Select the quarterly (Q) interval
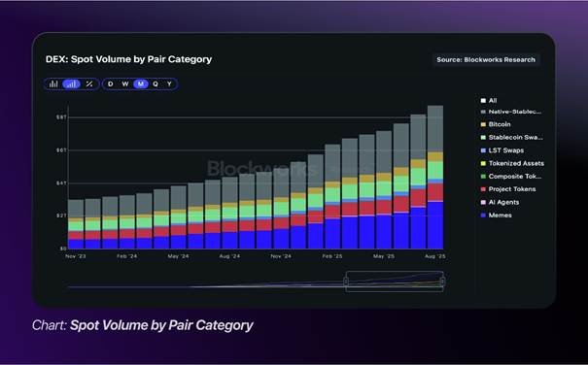This screenshot has width=588, height=365. click(x=156, y=83)
